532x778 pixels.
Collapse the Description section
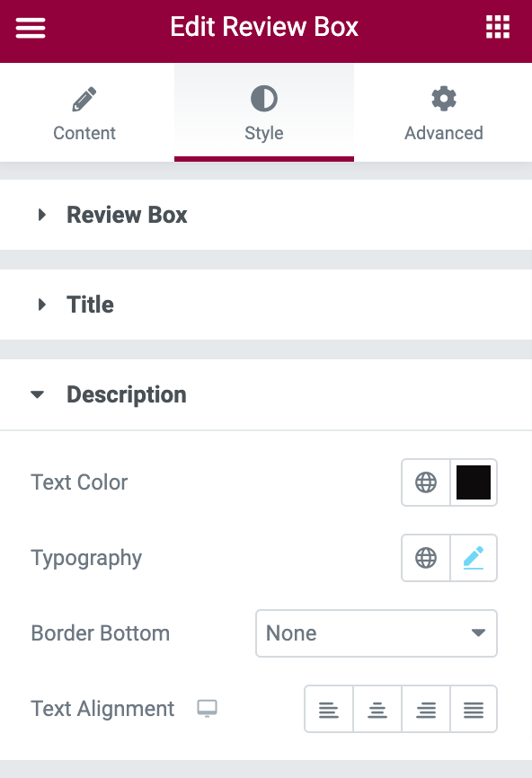266,395
